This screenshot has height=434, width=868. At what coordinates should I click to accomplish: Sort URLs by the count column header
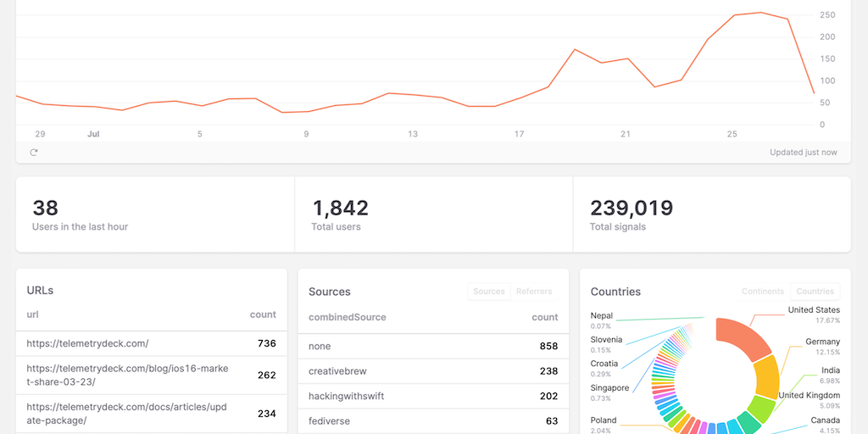[263, 314]
